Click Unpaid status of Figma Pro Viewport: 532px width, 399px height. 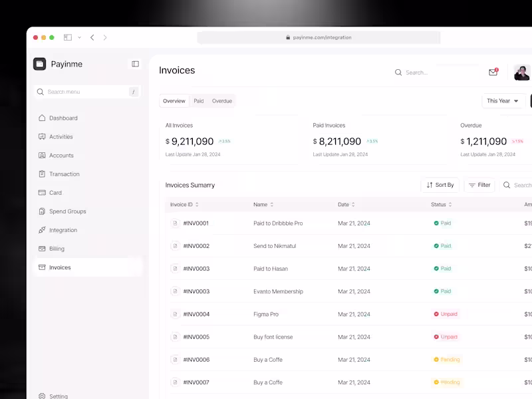(446, 314)
